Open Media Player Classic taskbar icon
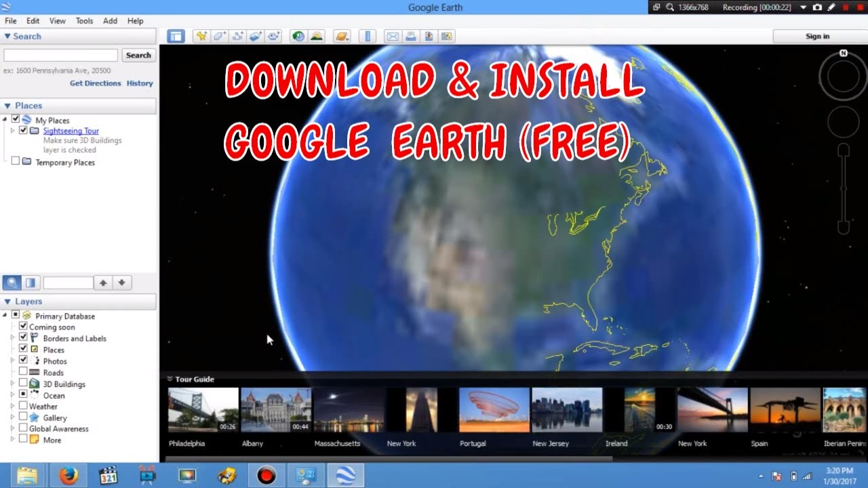868x488 pixels. [x=108, y=476]
